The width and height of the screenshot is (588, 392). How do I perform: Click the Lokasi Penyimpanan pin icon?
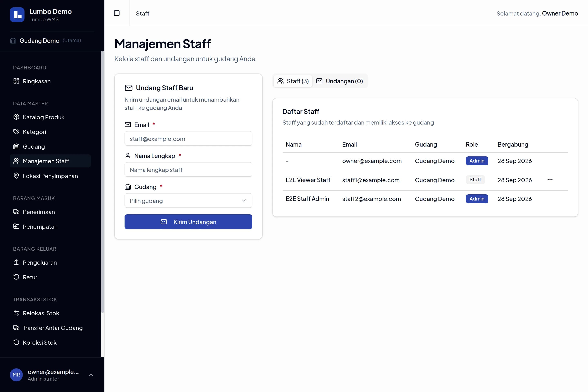(x=16, y=176)
